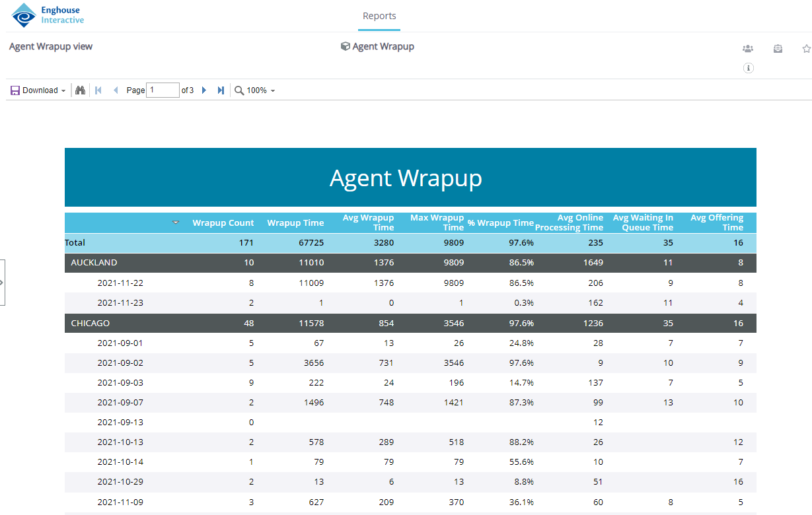Image resolution: width=812 pixels, height=515 pixels.
Task: Select 100% zoom level control
Action: pyautogui.click(x=257, y=90)
